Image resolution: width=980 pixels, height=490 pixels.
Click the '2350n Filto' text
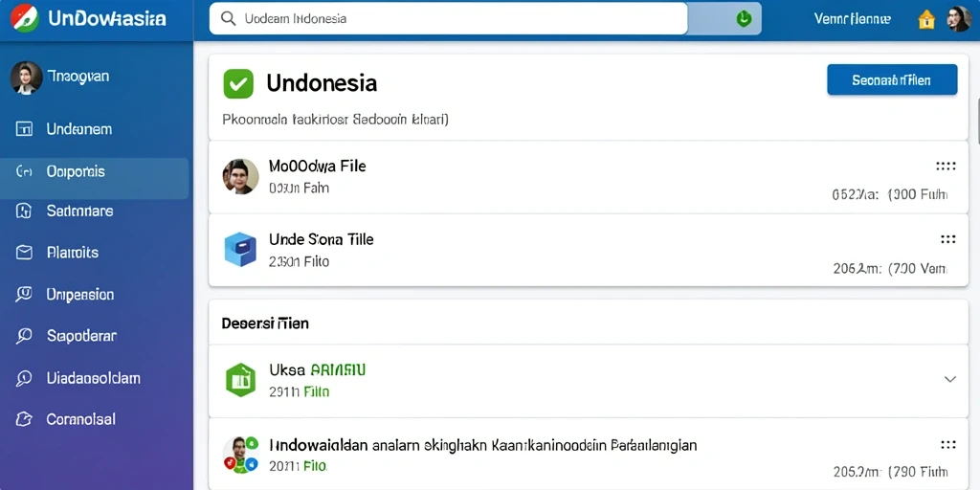coord(299,262)
